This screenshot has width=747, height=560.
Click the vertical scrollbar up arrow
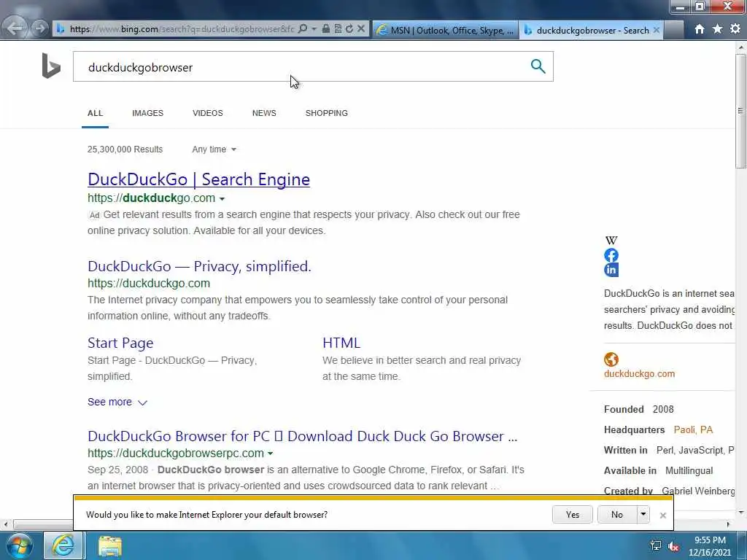pos(740,47)
